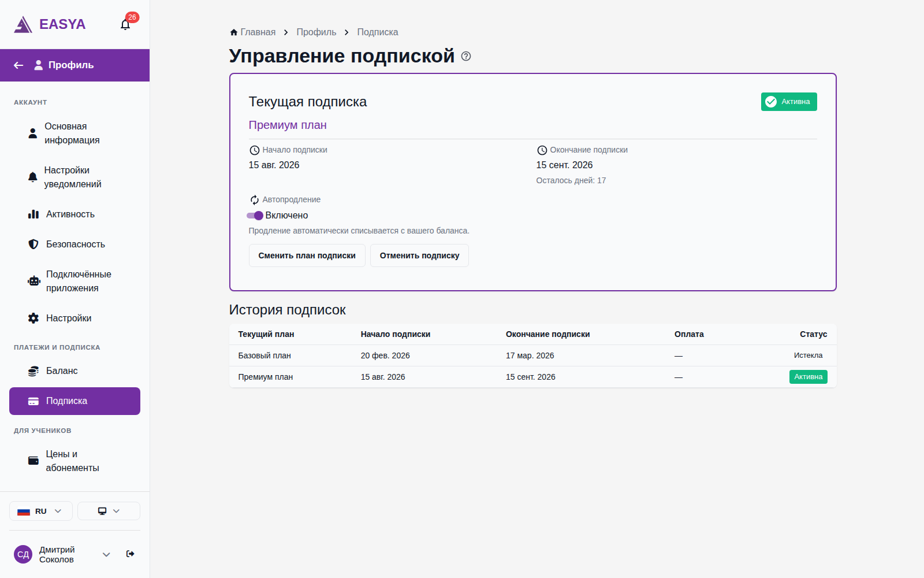This screenshot has width=924, height=578.
Task: Click the clock icon beside Начало подписки
Action: [254, 150]
